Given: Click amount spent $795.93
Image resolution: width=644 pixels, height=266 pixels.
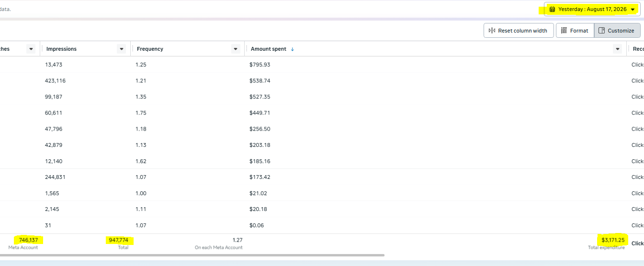Looking at the screenshot, I should tap(260, 65).
